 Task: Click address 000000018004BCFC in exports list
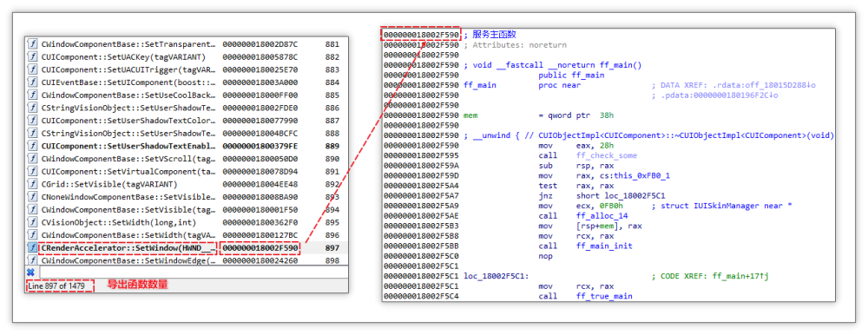point(260,134)
